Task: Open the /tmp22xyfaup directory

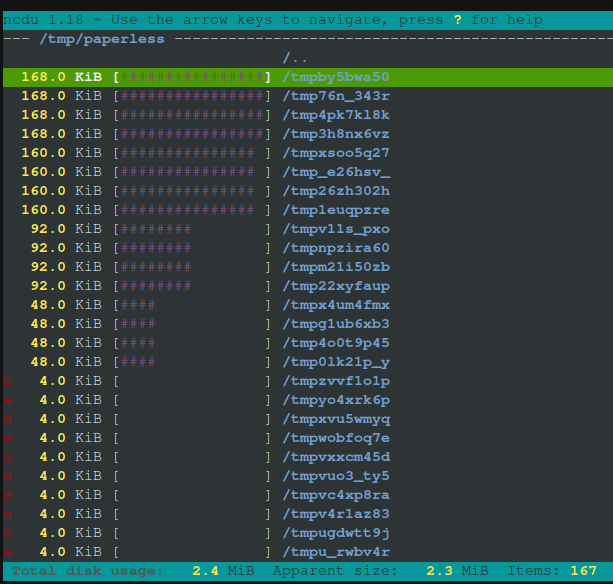Action: pyautogui.click(x=336, y=286)
